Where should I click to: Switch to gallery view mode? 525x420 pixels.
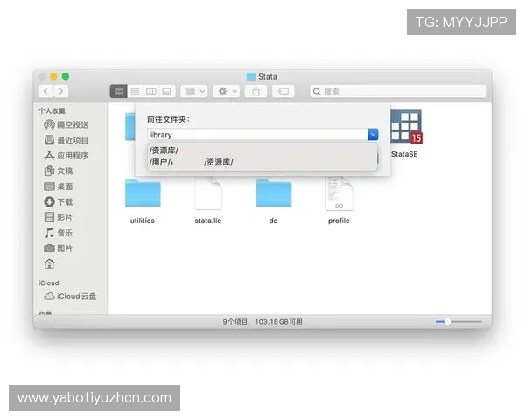click(x=167, y=91)
